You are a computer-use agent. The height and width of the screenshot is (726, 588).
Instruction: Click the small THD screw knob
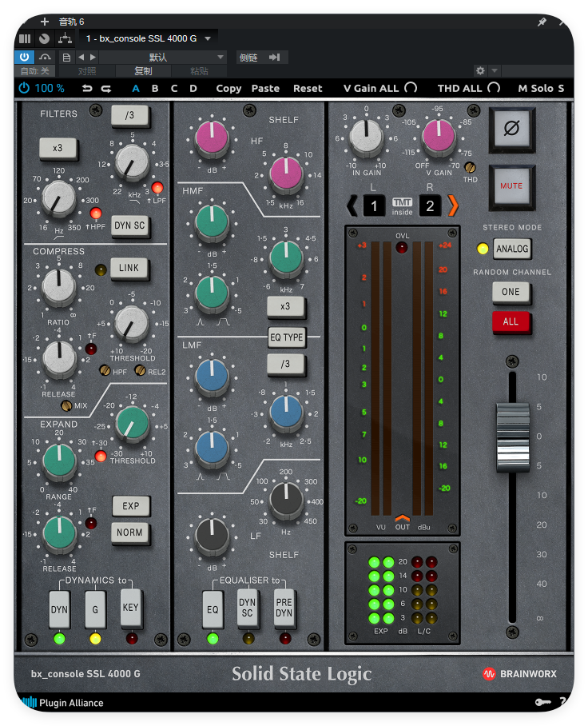(x=470, y=167)
